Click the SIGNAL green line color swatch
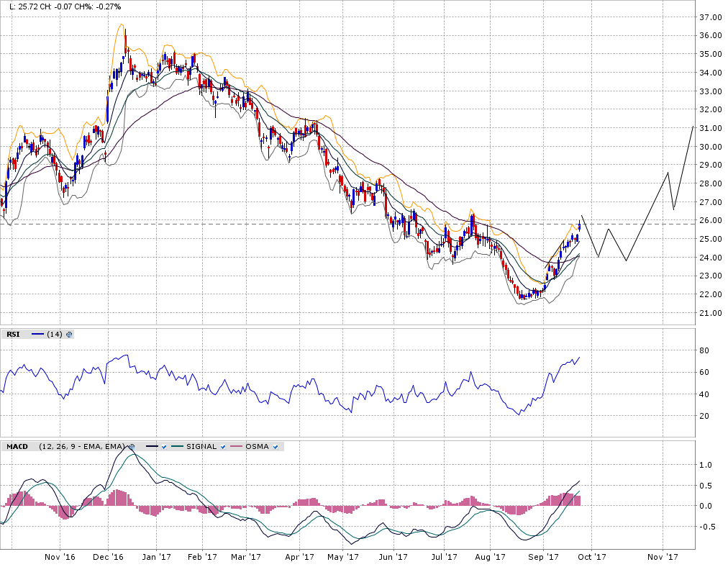Screen dimensions: 728x567 point(178,447)
